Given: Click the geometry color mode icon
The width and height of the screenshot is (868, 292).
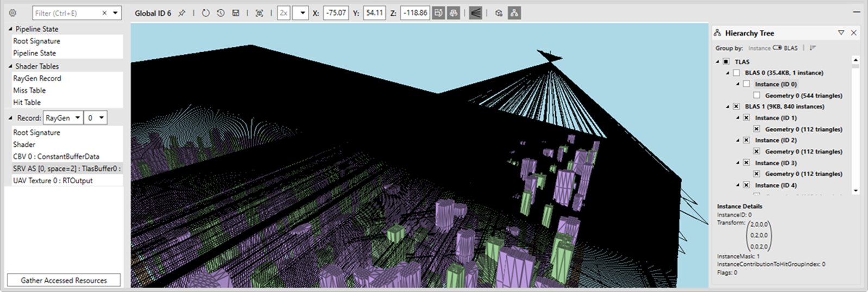Looking at the screenshot, I should [499, 13].
